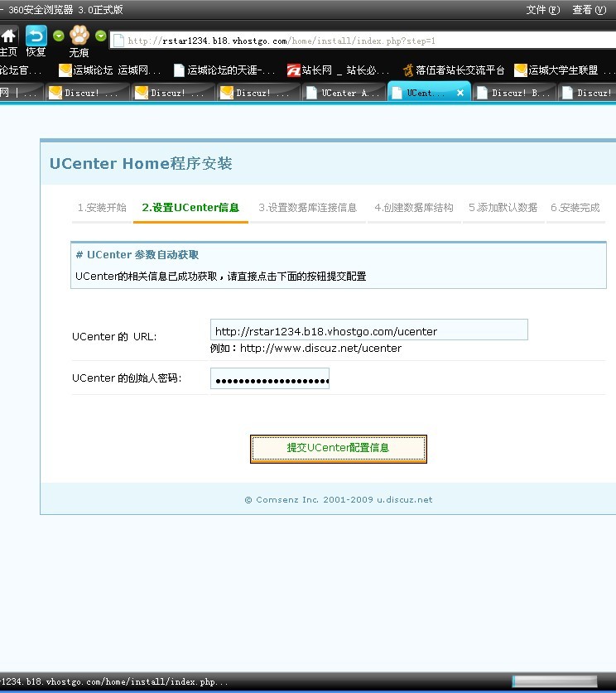Click step 6.安装完成
This screenshot has height=693, width=616.
click(575, 208)
